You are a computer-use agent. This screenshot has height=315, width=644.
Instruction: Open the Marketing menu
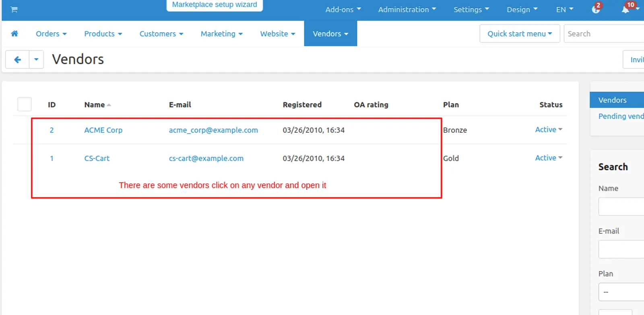click(x=222, y=34)
